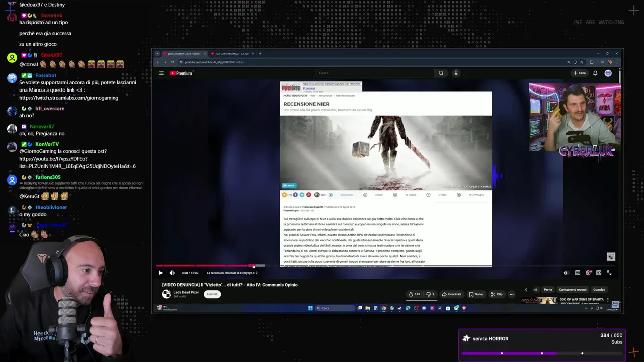
Task: Enter fullscreen on the video player
Action: click(609, 273)
